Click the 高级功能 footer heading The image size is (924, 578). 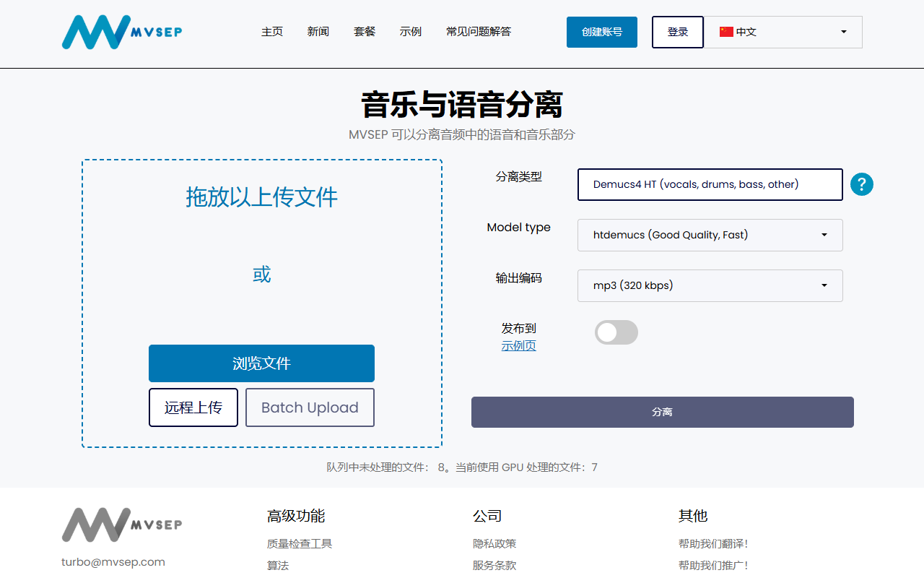(296, 516)
